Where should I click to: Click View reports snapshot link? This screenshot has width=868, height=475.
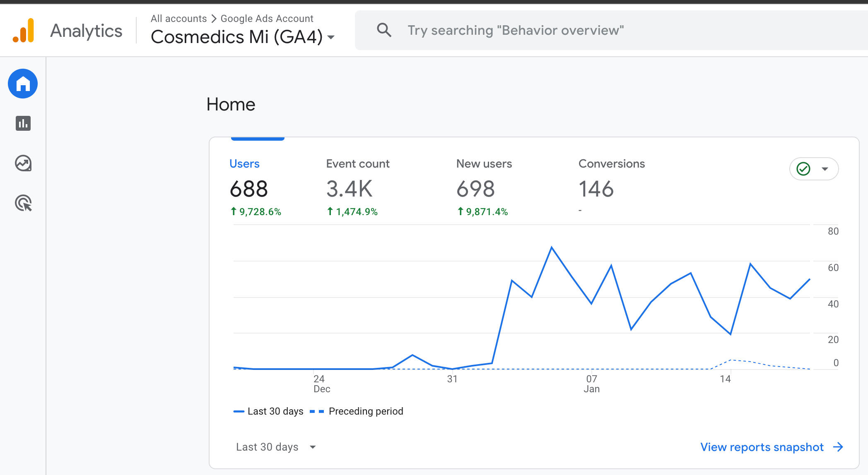pyautogui.click(x=762, y=447)
